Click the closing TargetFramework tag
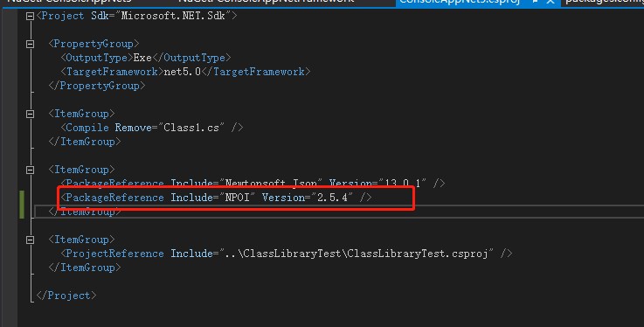Viewport: 644px width, 327px height. coord(256,72)
